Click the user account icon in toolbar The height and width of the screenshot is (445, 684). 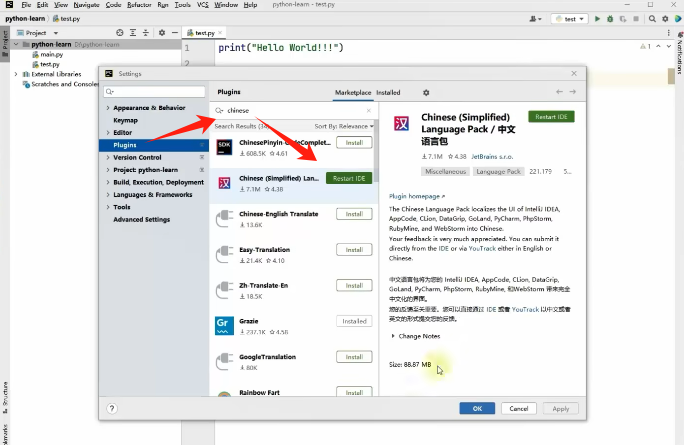click(x=535, y=19)
